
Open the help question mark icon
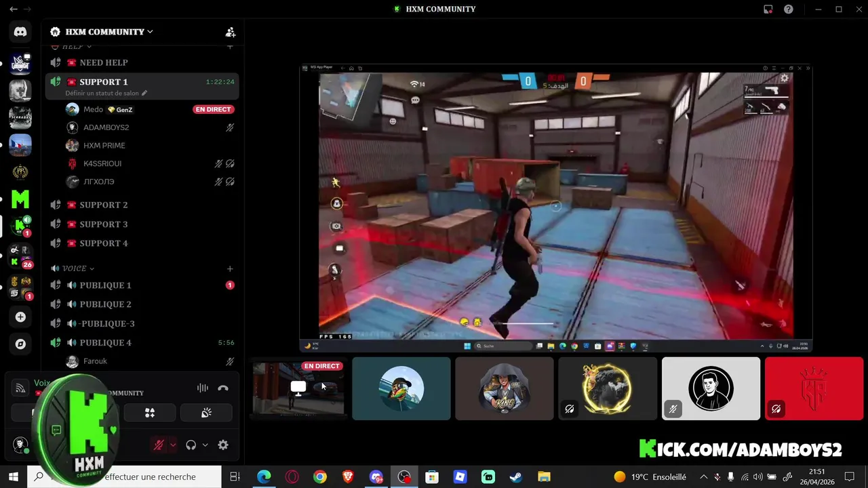click(x=789, y=9)
